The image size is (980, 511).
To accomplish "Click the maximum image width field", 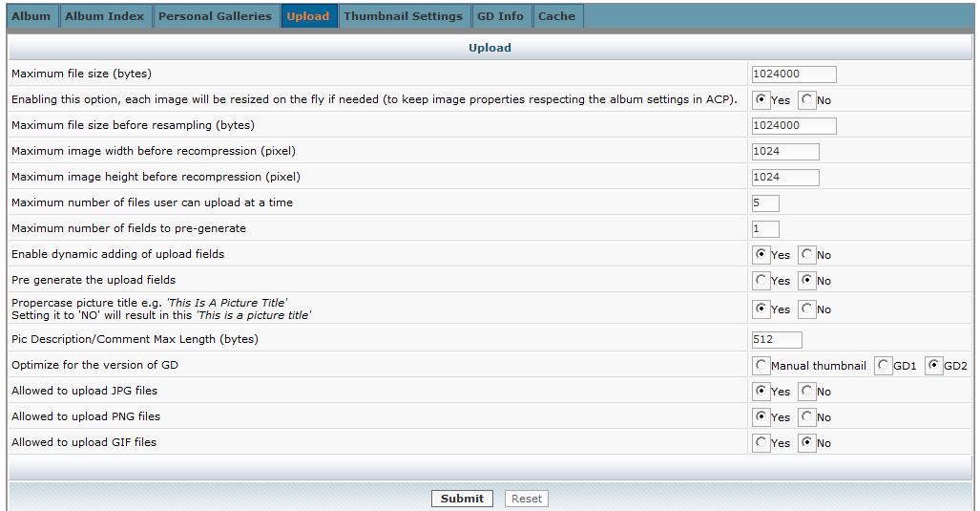I will [x=784, y=152].
